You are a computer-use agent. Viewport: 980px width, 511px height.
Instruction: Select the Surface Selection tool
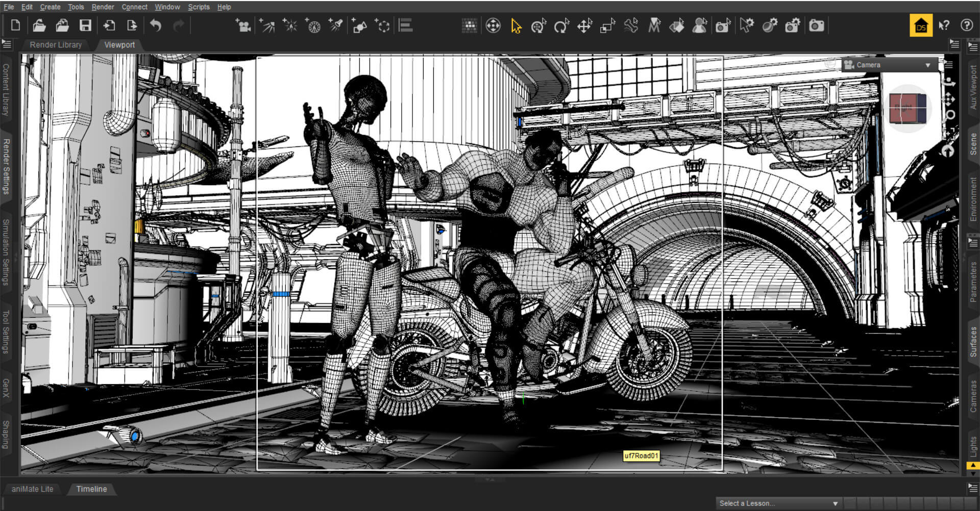677,25
